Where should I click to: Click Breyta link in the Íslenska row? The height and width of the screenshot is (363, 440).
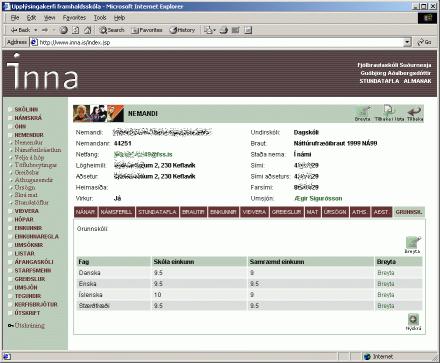pyautogui.click(x=386, y=295)
